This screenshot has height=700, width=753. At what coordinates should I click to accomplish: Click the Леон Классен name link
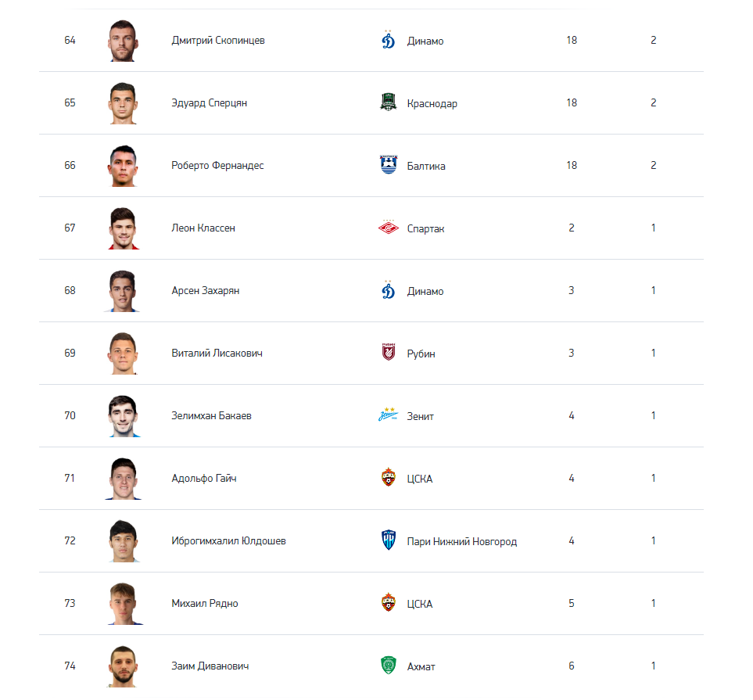203,228
